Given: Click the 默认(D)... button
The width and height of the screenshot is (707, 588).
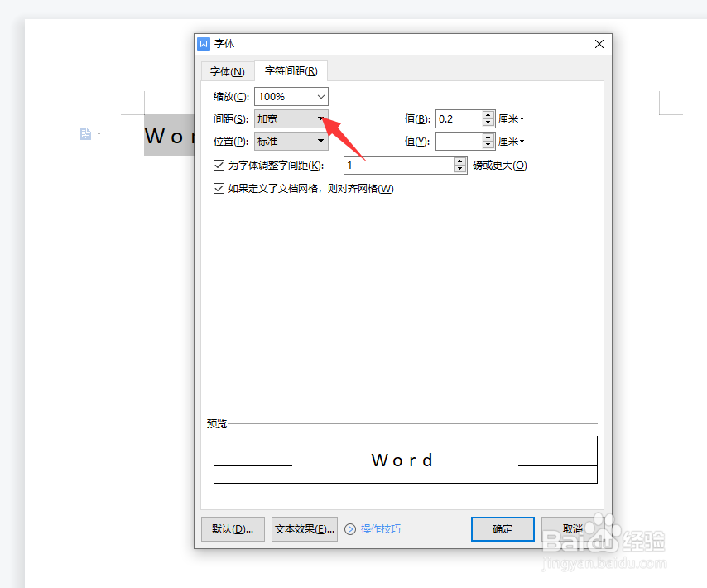Looking at the screenshot, I should [233, 529].
